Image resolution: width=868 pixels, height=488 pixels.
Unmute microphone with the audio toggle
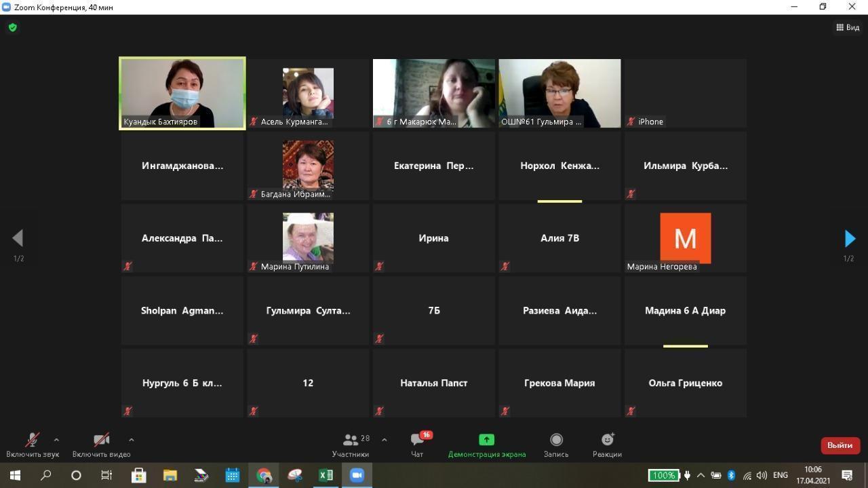click(x=32, y=440)
